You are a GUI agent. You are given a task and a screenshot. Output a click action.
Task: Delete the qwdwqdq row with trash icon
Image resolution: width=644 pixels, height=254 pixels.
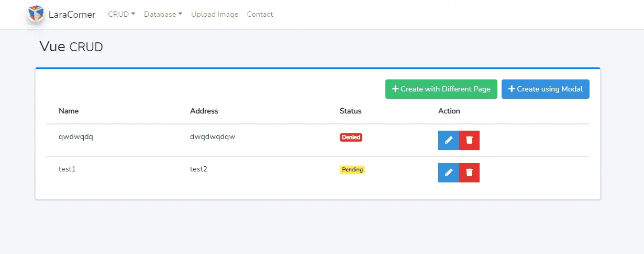(x=469, y=140)
